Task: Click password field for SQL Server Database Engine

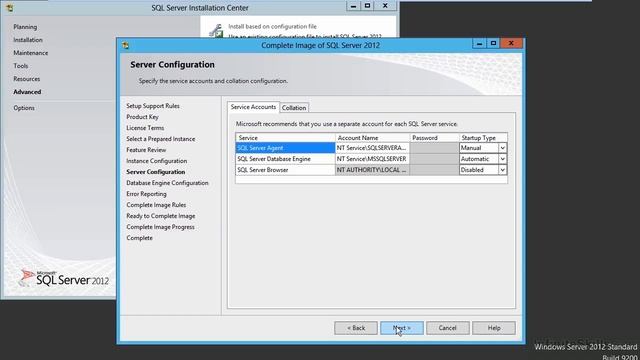Action: [x=434, y=159]
